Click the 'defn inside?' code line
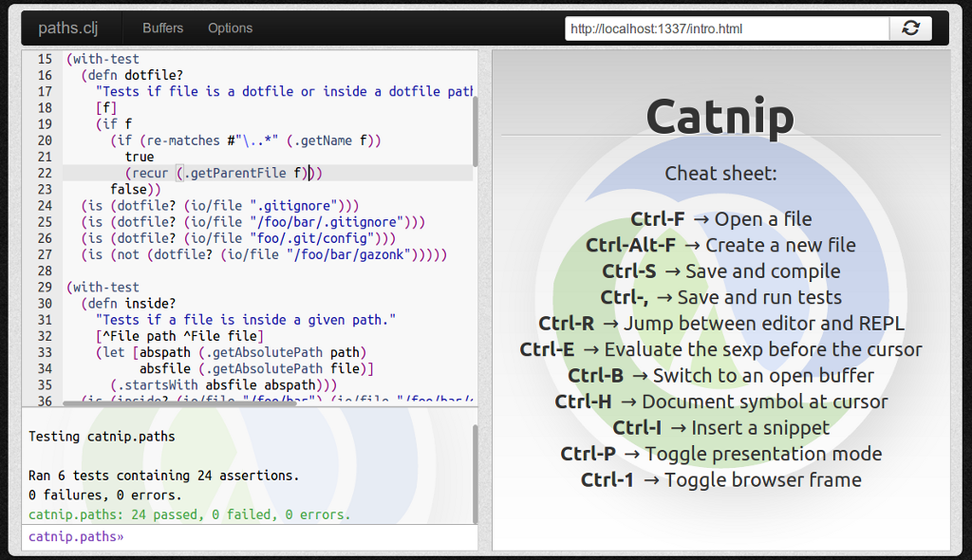 click(128, 304)
